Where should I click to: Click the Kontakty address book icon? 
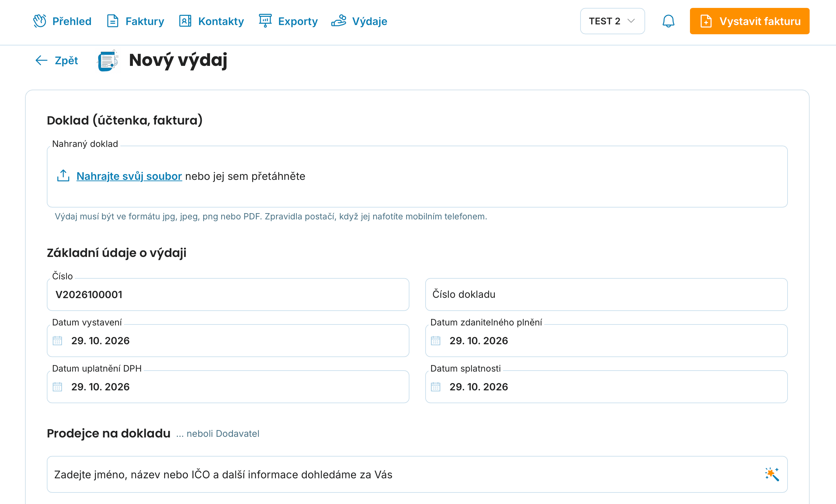tap(185, 21)
